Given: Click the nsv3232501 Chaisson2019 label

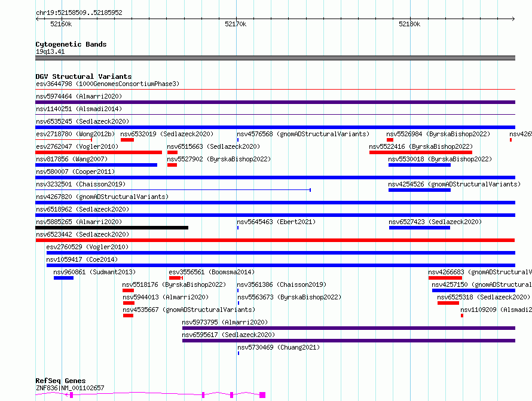Looking at the screenshot, I should [81, 184].
